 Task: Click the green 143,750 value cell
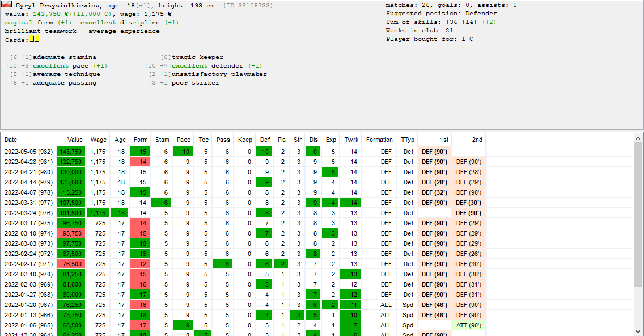tap(71, 152)
